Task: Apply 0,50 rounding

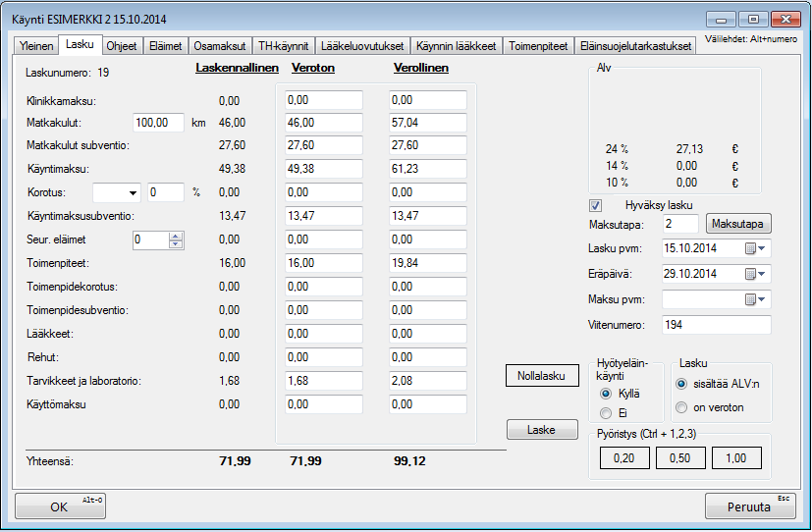Action: tap(680, 458)
